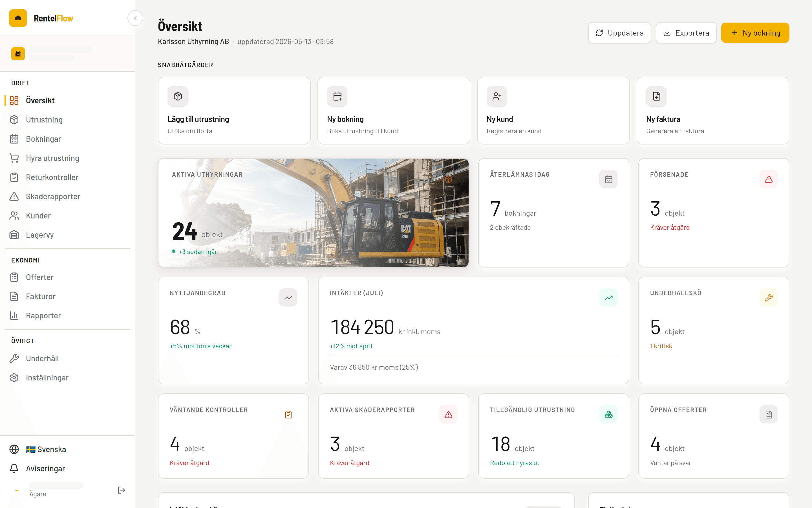Click the yellow Ny bokning button
Image resolution: width=812 pixels, height=508 pixels.
pyautogui.click(x=755, y=32)
